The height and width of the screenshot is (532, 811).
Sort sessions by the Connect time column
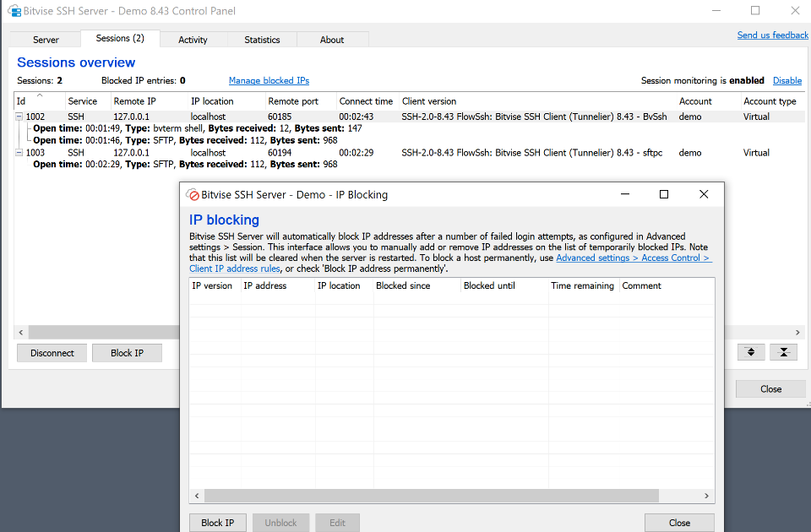point(367,101)
